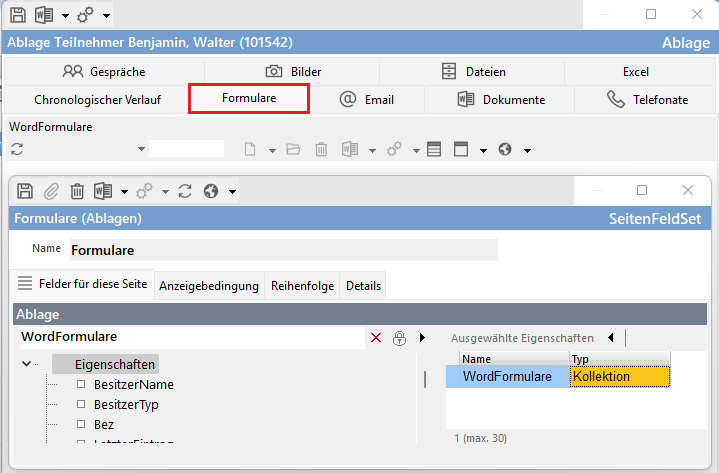
Task: Click the Typ column header
Action: 618,358
